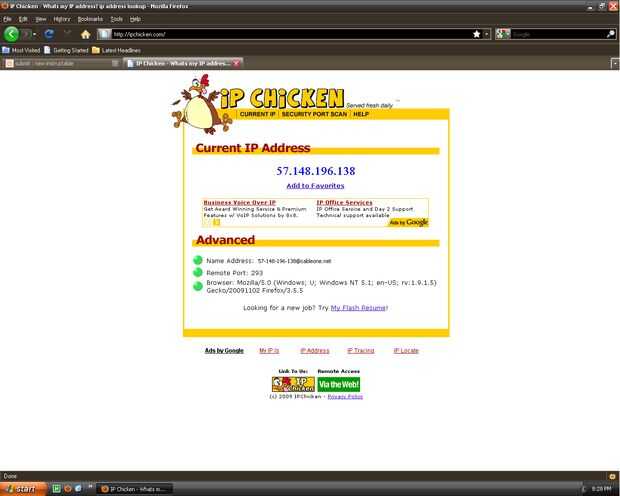This screenshot has height=496, width=620.
Task: Click the Windows Start button
Action: coord(24,489)
